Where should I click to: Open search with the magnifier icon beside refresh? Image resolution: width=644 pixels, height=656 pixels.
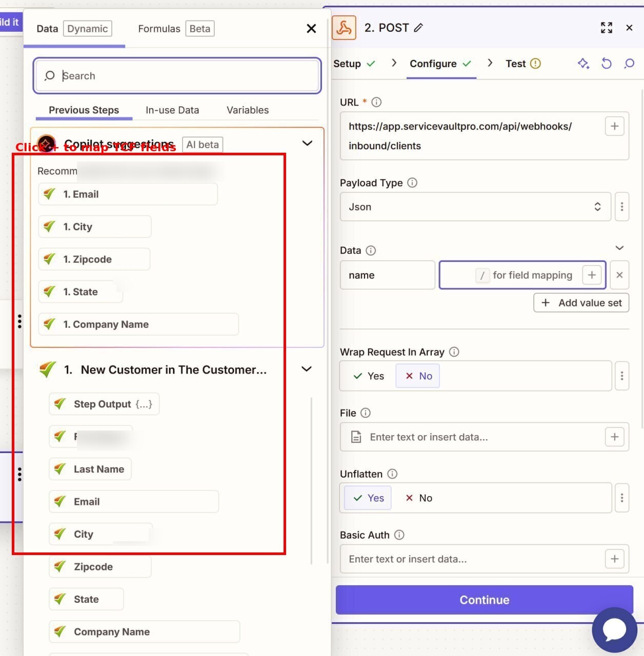tap(629, 64)
